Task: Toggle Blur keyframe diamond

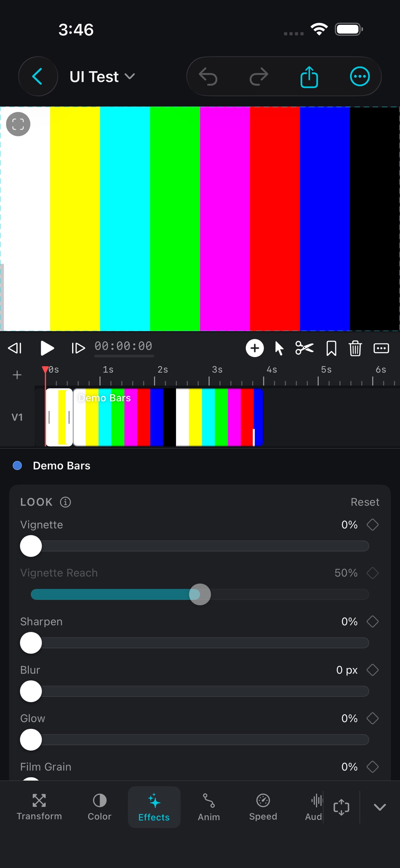Action: click(372, 670)
